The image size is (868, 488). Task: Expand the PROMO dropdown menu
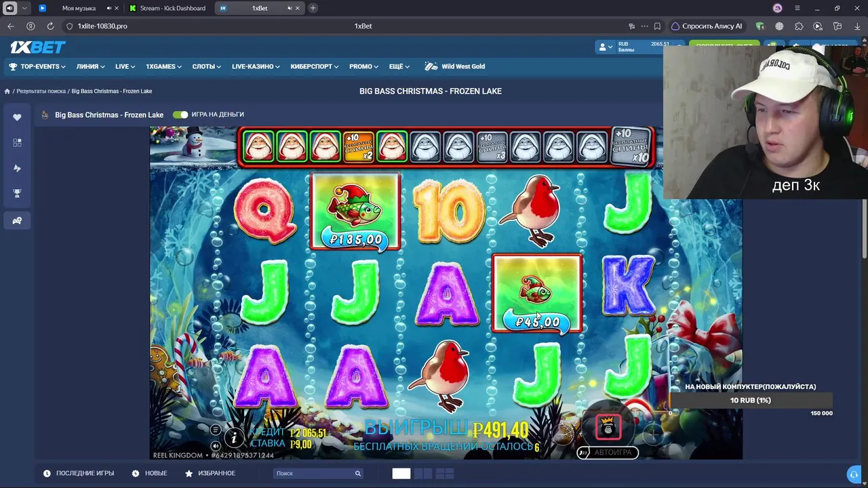point(364,66)
